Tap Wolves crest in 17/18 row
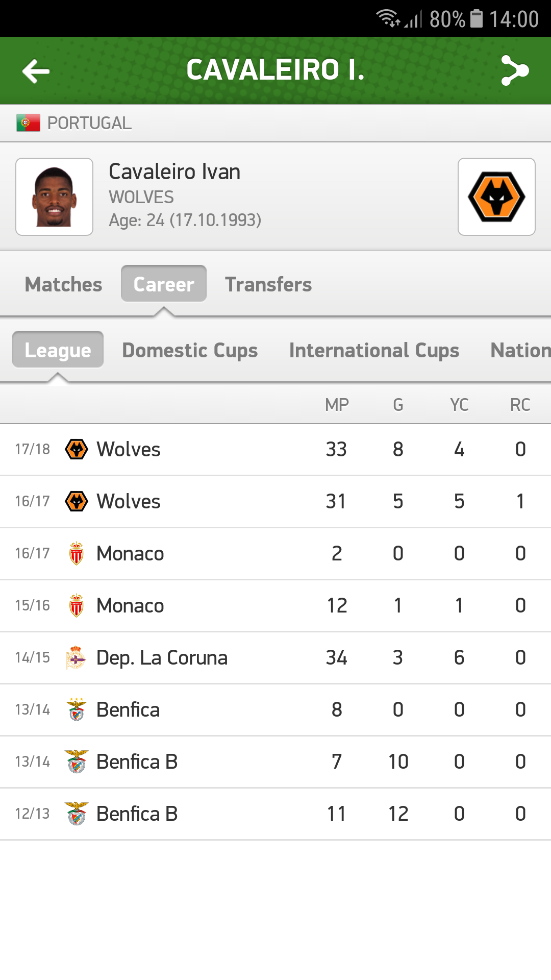The width and height of the screenshot is (551, 980). click(x=77, y=449)
